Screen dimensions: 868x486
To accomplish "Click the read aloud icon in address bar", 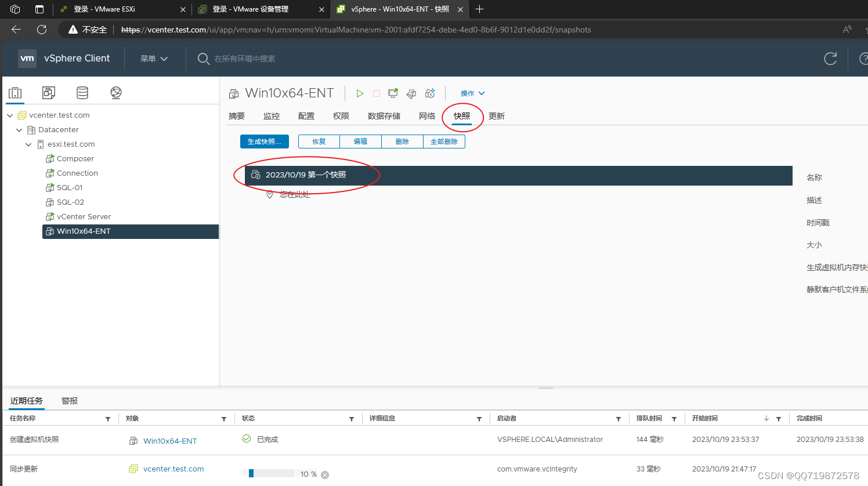I will click(x=848, y=30).
